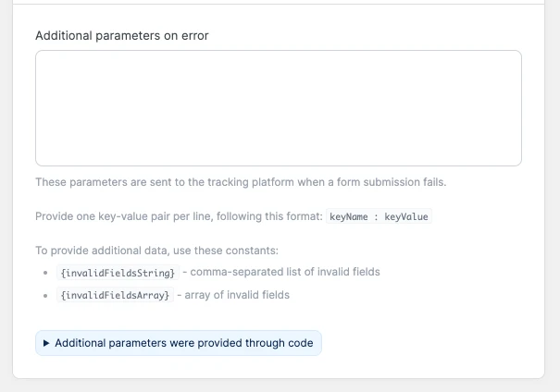Click the bullet point before {invalidFieldsString}

pos(46,273)
